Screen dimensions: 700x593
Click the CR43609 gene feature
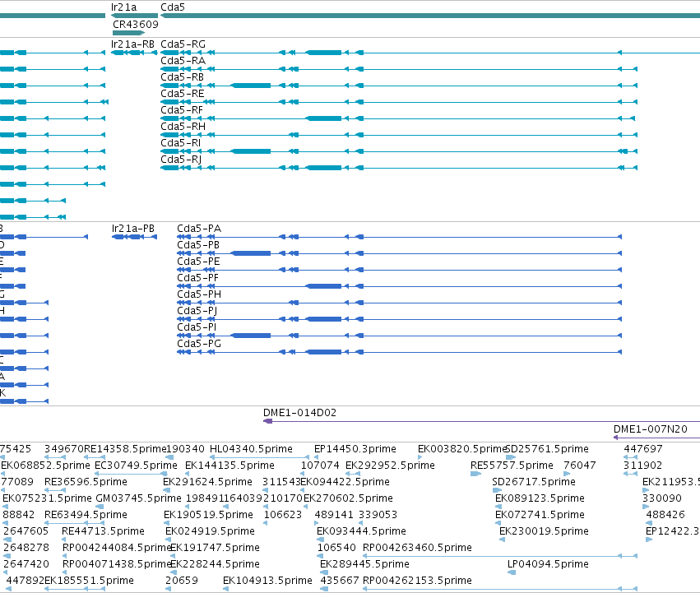tap(129, 33)
